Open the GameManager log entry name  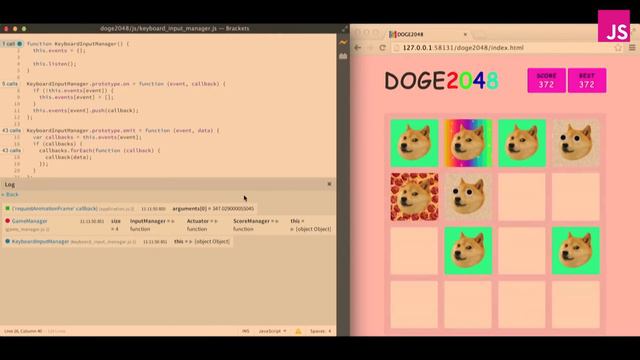click(x=29, y=221)
